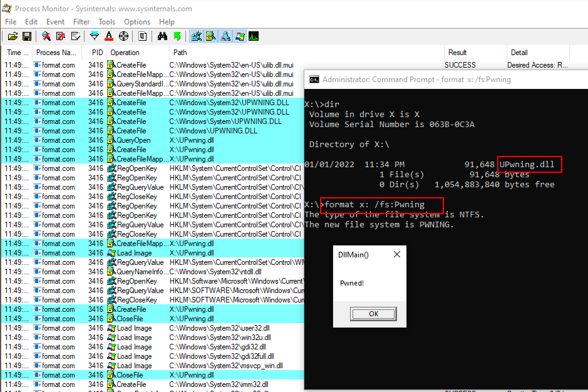Select the Load Image row for win32u.dll
The height and width of the screenshot is (392, 588).
point(153,338)
